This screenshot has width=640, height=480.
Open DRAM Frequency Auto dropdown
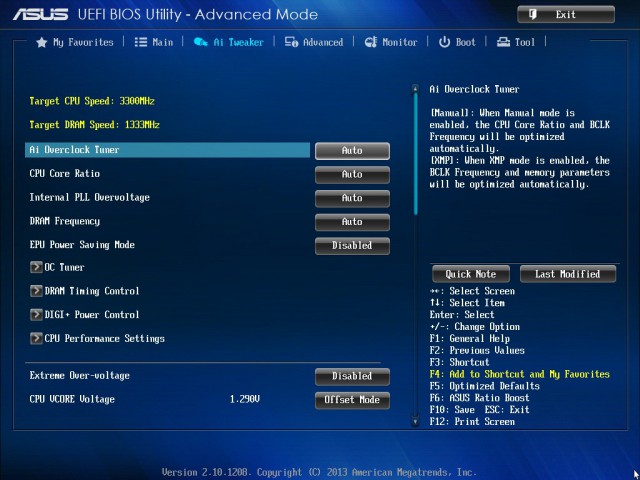[352, 222]
